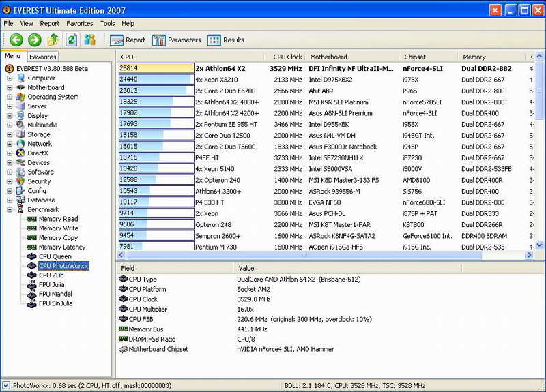Click the Results toolbar button
This screenshot has width=546, height=392.
pos(226,40)
